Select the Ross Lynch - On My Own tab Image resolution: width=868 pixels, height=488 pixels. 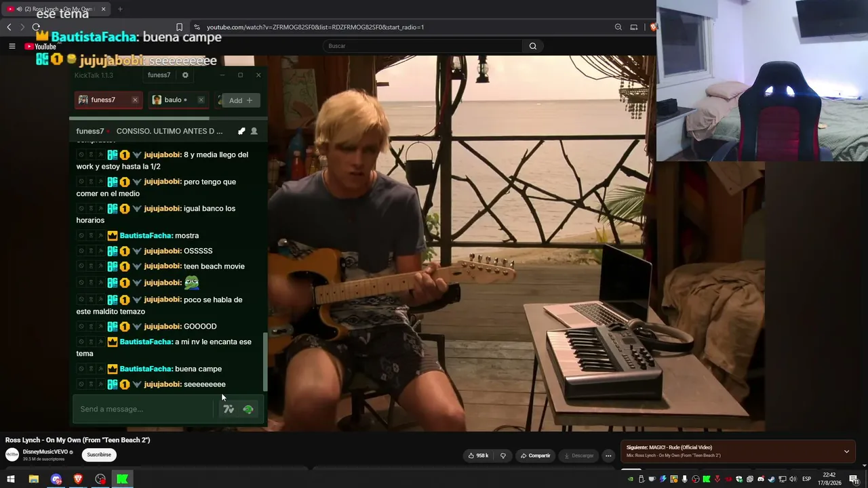(57, 9)
